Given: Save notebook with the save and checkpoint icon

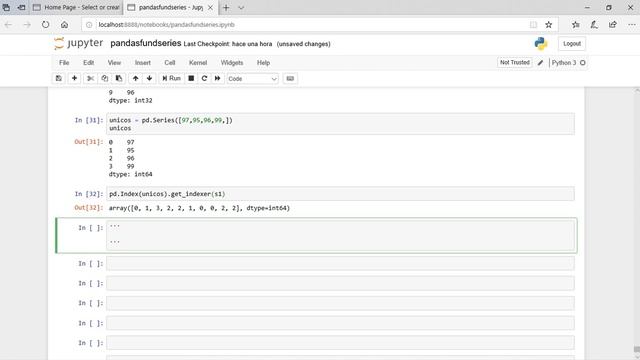Looking at the screenshot, I should click(x=59, y=78).
